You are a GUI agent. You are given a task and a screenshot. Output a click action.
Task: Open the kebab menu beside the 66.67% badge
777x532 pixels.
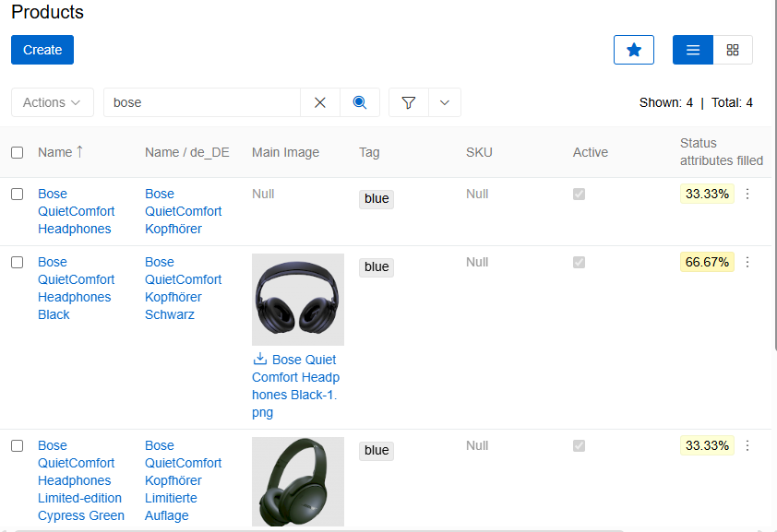pos(747,262)
